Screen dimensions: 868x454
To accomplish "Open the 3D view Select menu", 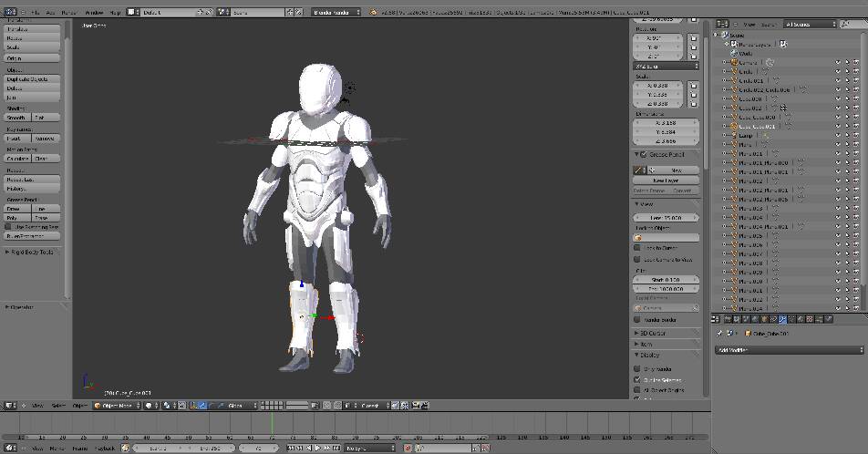I will (x=58, y=406).
